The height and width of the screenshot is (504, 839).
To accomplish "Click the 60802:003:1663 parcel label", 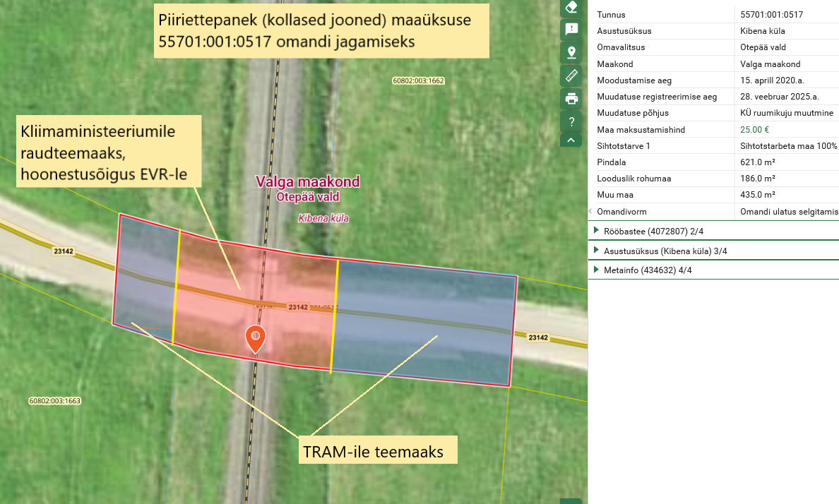I will [55, 401].
